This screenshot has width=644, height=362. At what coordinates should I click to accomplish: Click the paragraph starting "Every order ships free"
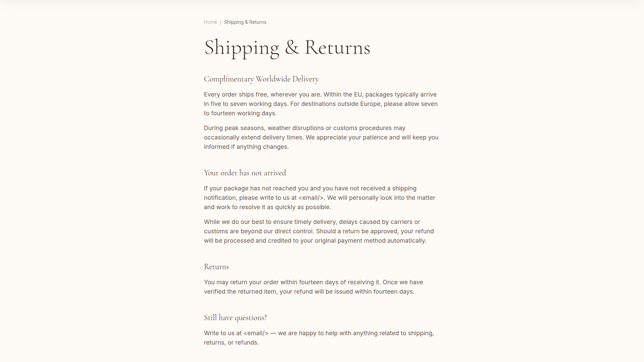tap(320, 104)
